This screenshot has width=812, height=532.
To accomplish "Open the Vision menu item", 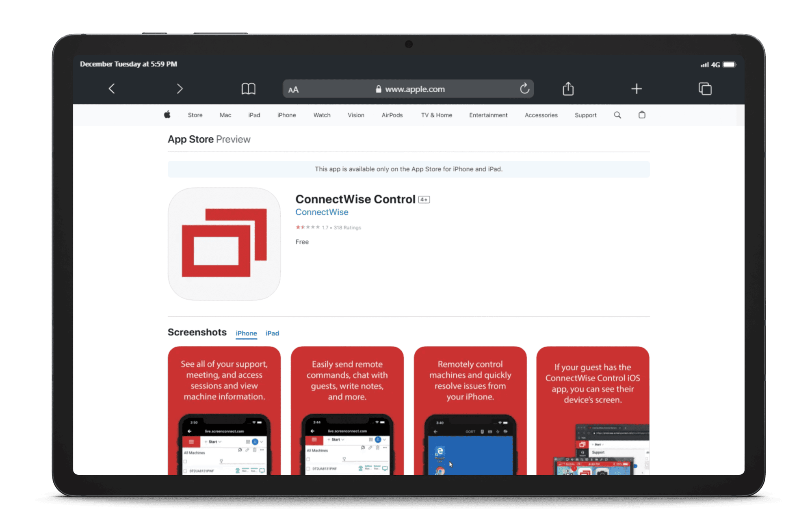I will click(356, 115).
